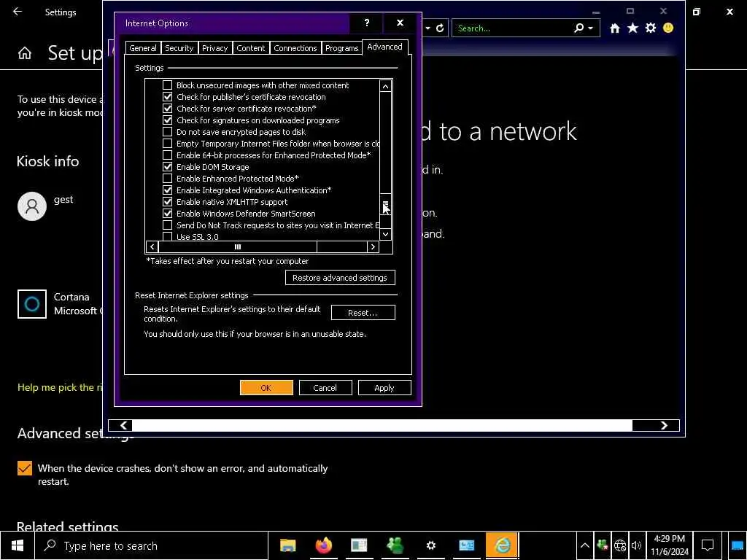Show hidden tray icons chevron
Screen dimensions: 747x560
pos(584,545)
